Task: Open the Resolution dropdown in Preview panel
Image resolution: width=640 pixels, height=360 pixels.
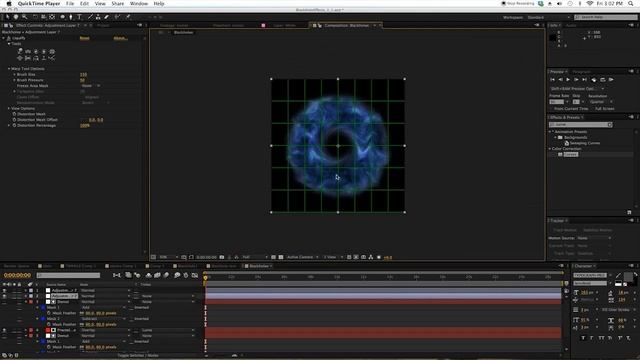Action: (601, 102)
